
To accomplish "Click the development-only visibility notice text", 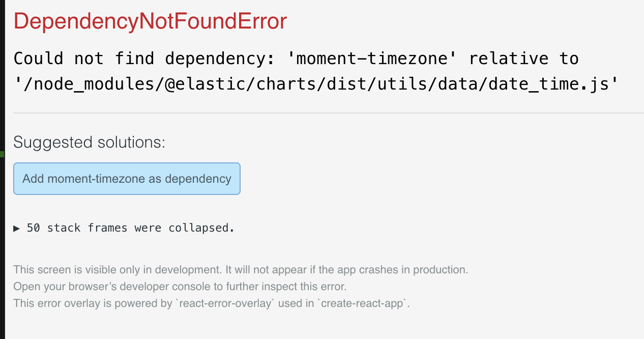I will pos(240,269).
